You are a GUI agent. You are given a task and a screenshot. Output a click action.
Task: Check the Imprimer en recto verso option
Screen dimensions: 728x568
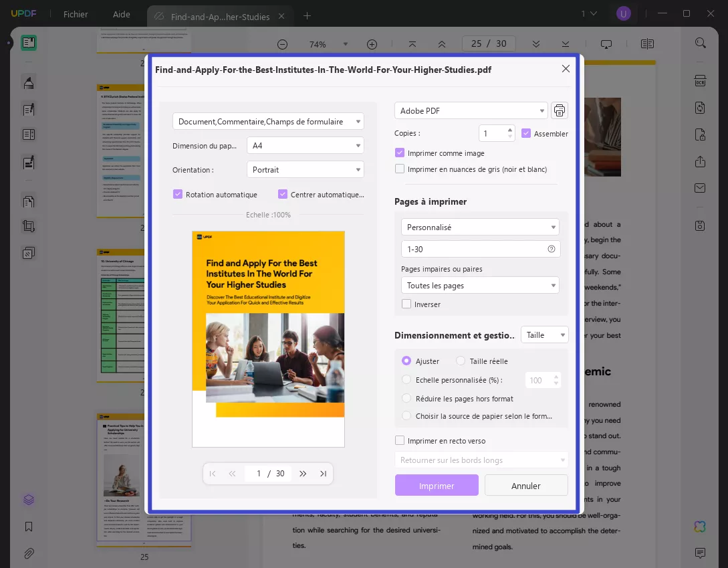(399, 440)
